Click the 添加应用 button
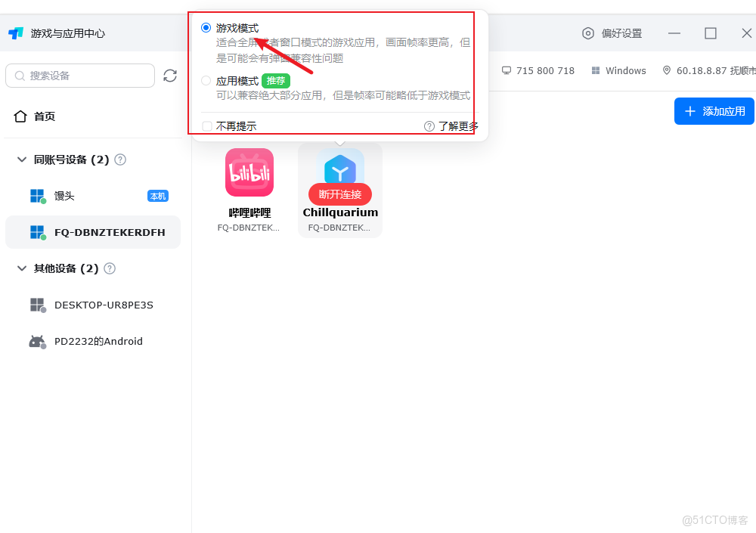Image resolution: width=756 pixels, height=533 pixels. tap(714, 111)
